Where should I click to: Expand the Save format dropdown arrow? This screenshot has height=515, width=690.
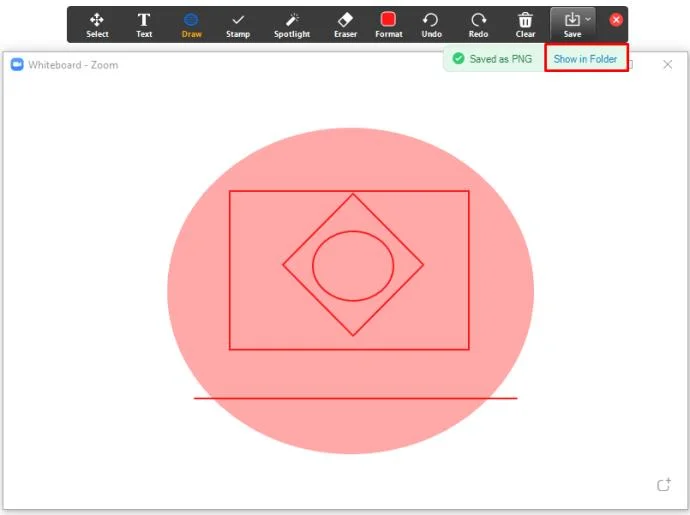pyautogui.click(x=588, y=19)
